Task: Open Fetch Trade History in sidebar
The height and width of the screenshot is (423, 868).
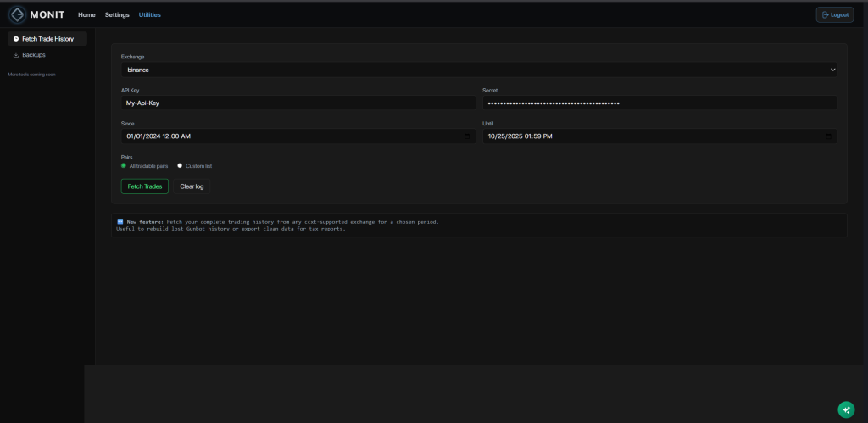Action: pyautogui.click(x=47, y=39)
